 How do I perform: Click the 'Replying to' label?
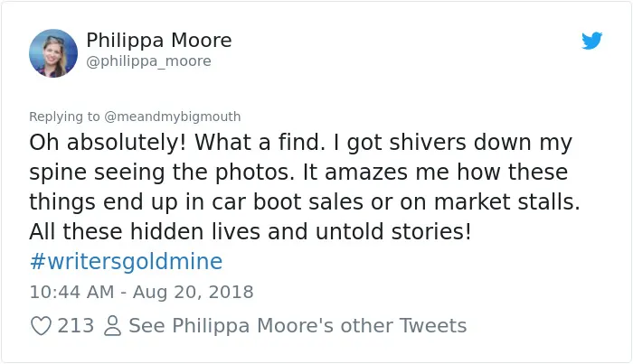coord(64,117)
